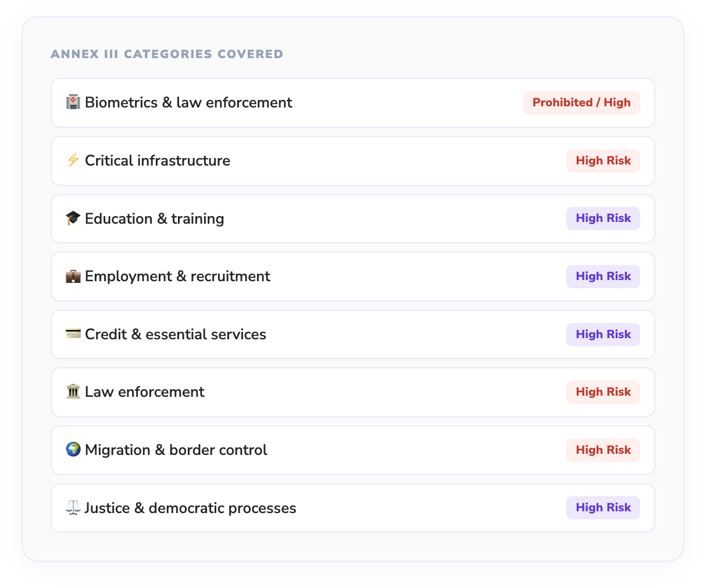This screenshot has width=710, height=588.
Task: Click the red High Risk badge for Law enforcement
Action: (603, 392)
